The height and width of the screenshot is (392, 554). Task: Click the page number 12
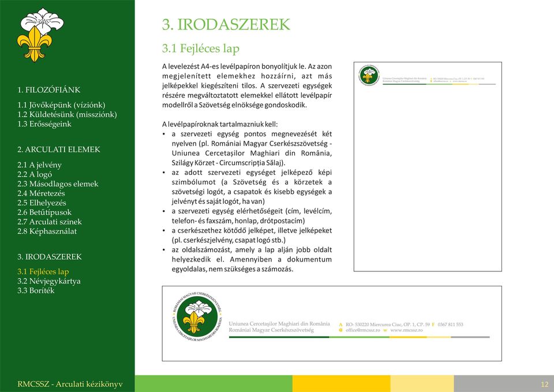(544, 384)
